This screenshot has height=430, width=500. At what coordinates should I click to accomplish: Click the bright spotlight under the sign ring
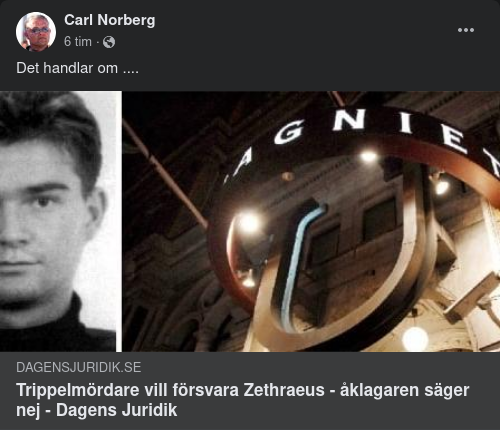249,223
